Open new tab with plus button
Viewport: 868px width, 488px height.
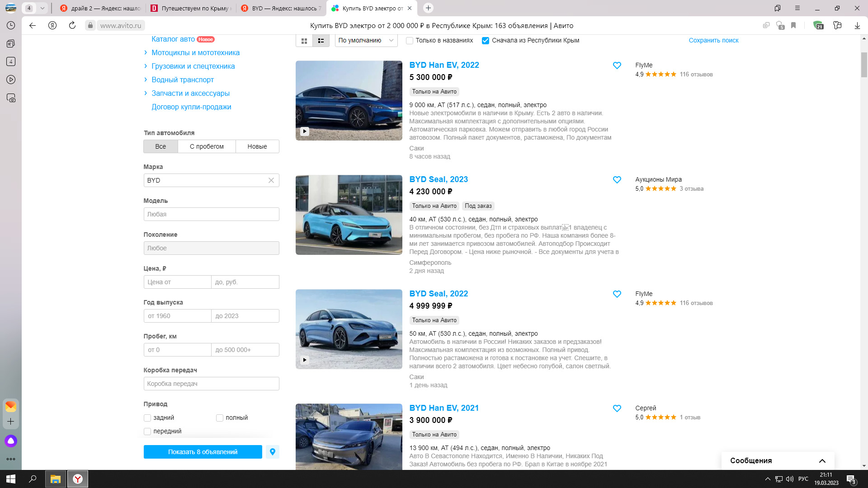pyautogui.click(x=428, y=8)
